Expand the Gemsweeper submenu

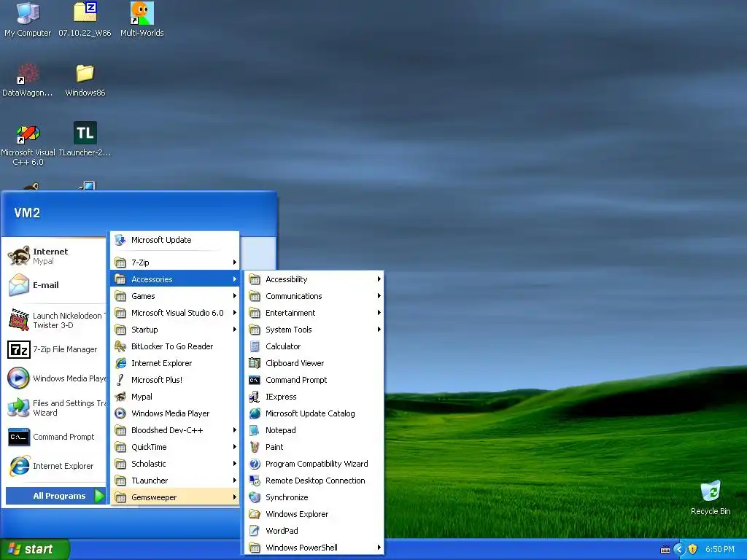point(175,497)
